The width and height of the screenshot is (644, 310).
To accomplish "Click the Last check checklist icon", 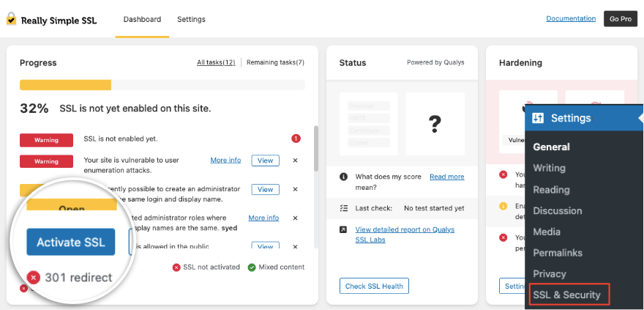I will point(343,208).
